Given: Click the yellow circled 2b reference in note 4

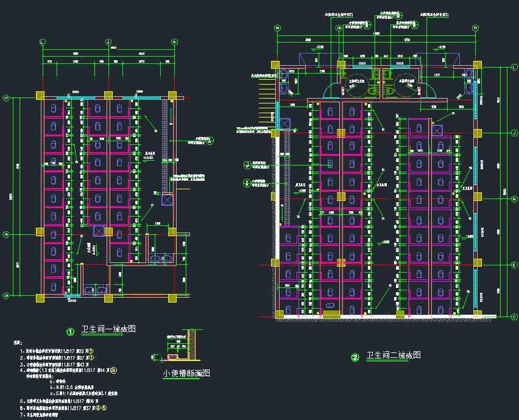Looking at the screenshot, I should tap(113, 371).
